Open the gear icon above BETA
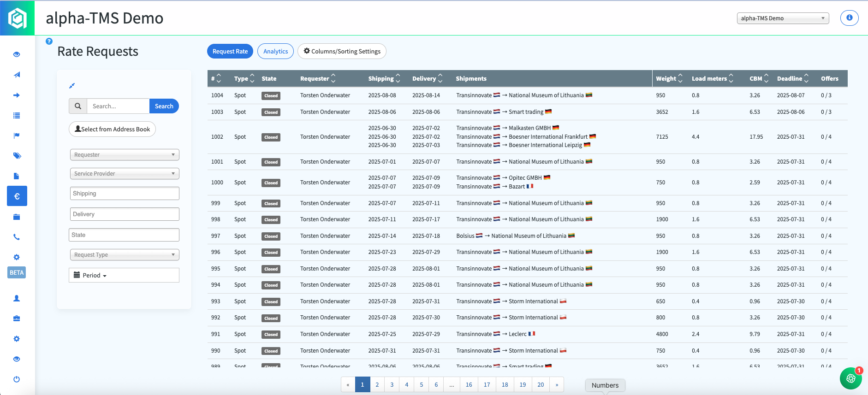 (x=17, y=257)
